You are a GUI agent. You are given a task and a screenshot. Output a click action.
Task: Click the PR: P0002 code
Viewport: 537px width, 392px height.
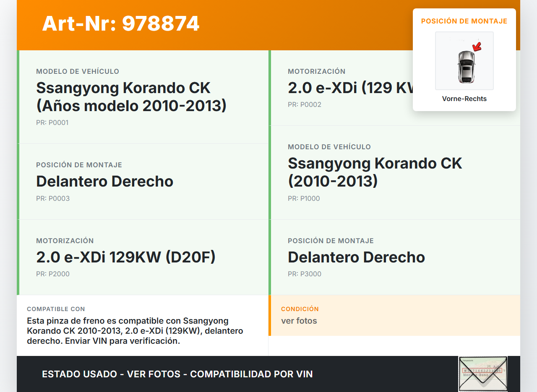[304, 105]
